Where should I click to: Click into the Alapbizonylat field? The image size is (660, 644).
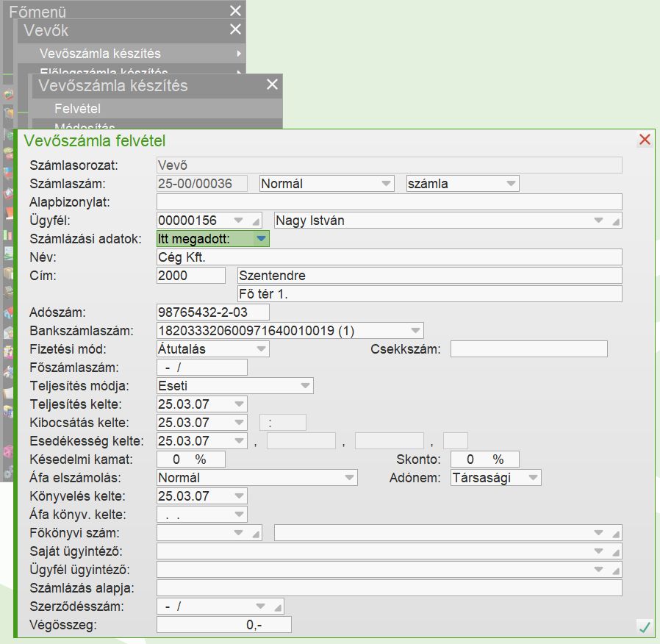(390, 201)
